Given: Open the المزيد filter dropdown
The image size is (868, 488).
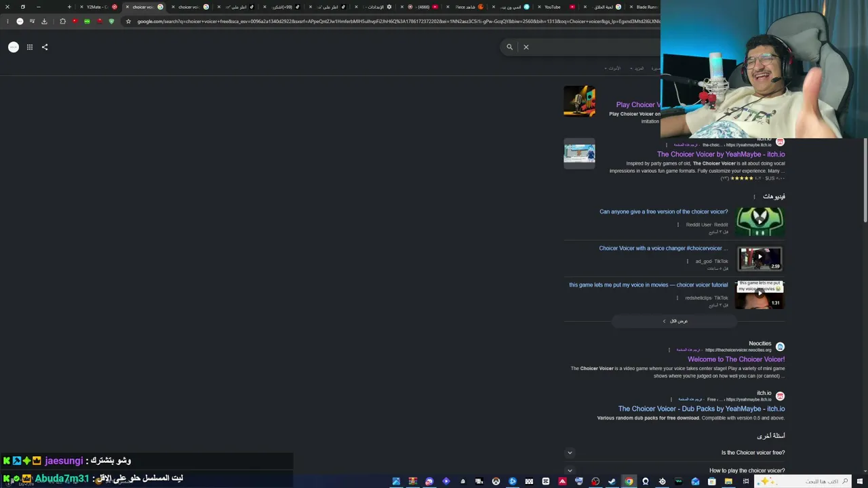Looking at the screenshot, I should point(637,68).
